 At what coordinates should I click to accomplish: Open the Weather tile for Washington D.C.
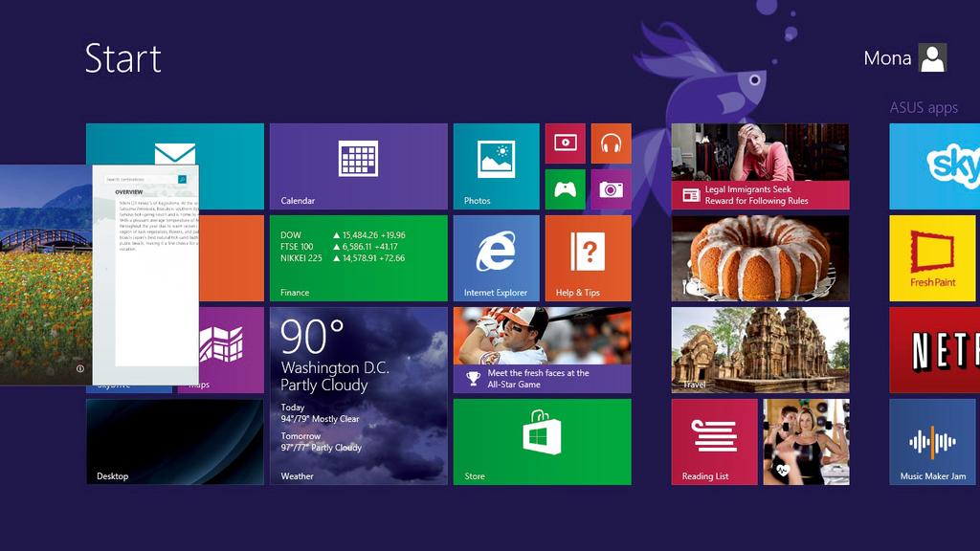(x=359, y=396)
